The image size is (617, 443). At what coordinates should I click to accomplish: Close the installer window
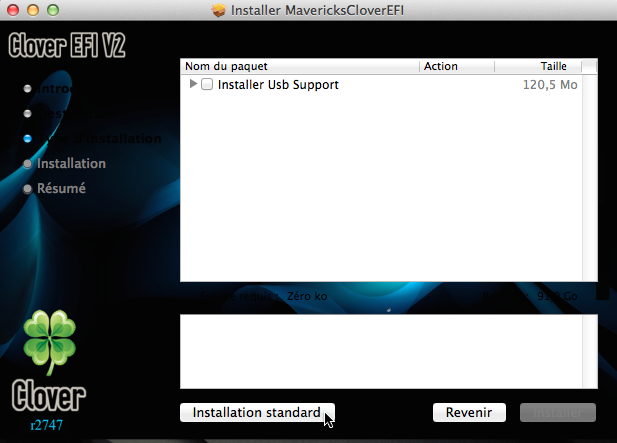tap(13, 10)
